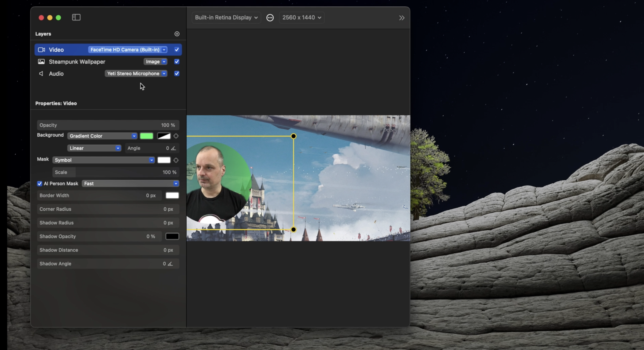This screenshot has width=644, height=350.
Task: Click the green gradient color swatch
Action: tap(146, 136)
